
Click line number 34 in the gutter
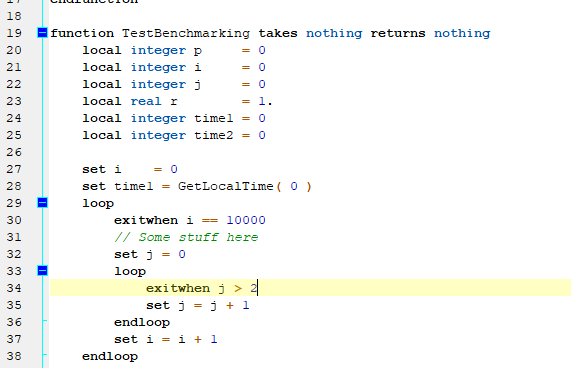click(14, 288)
